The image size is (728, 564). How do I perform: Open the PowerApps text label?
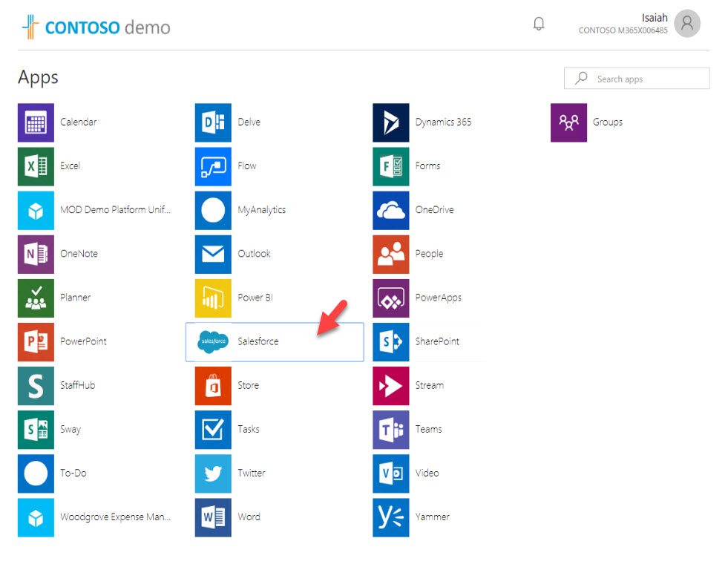(439, 298)
